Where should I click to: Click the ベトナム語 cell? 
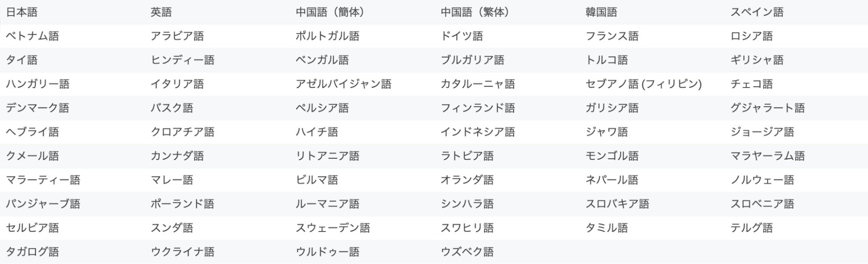pyautogui.click(x=32, y=36)
